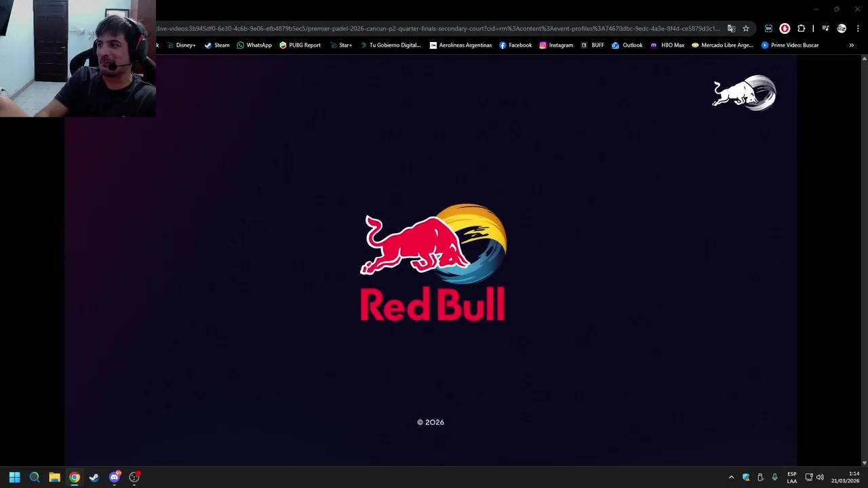Open the PUBG Report bookmark
This screenshot has width=868, height=488.
[300, 45]
